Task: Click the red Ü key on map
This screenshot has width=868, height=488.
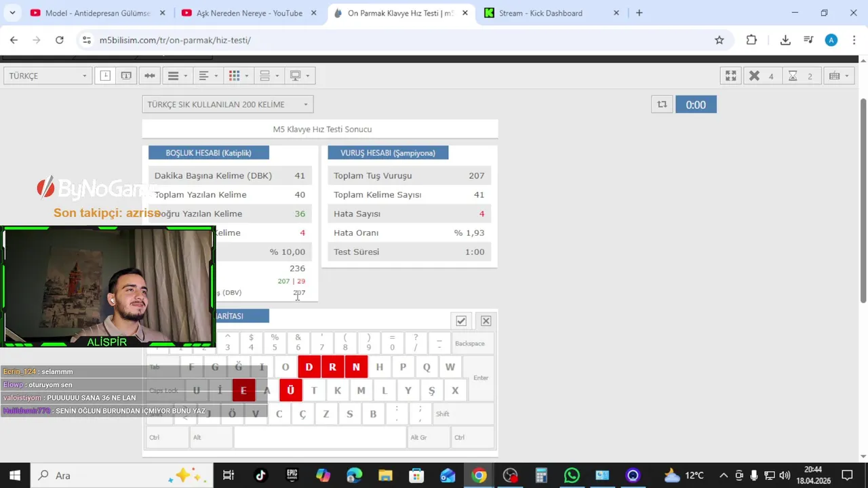Action: pos(290,390)
